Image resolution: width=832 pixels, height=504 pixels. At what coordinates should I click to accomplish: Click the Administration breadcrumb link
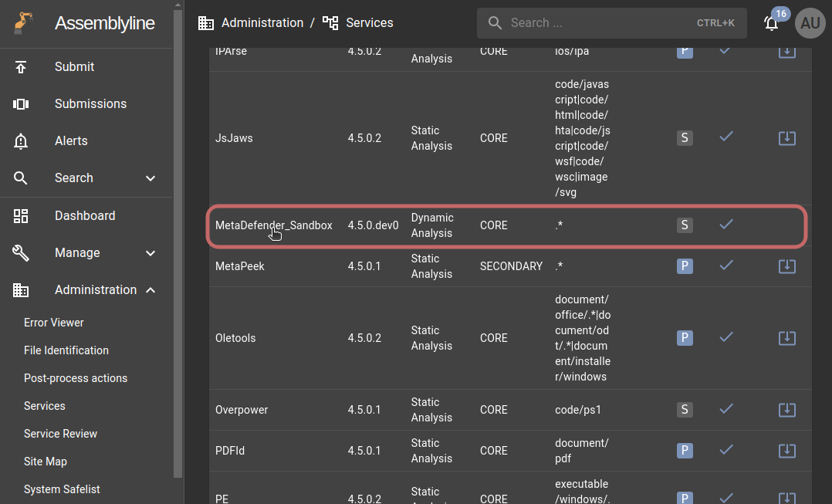coord(262,23)
